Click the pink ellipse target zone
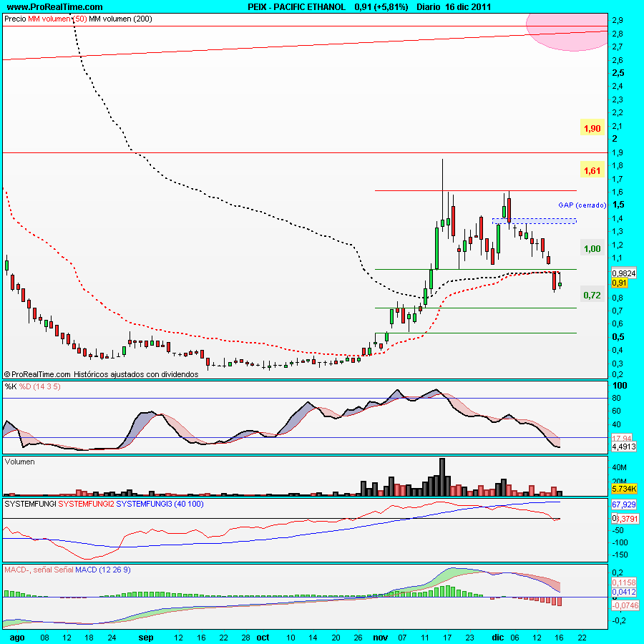644x644 pixels. tap(567, 32)
